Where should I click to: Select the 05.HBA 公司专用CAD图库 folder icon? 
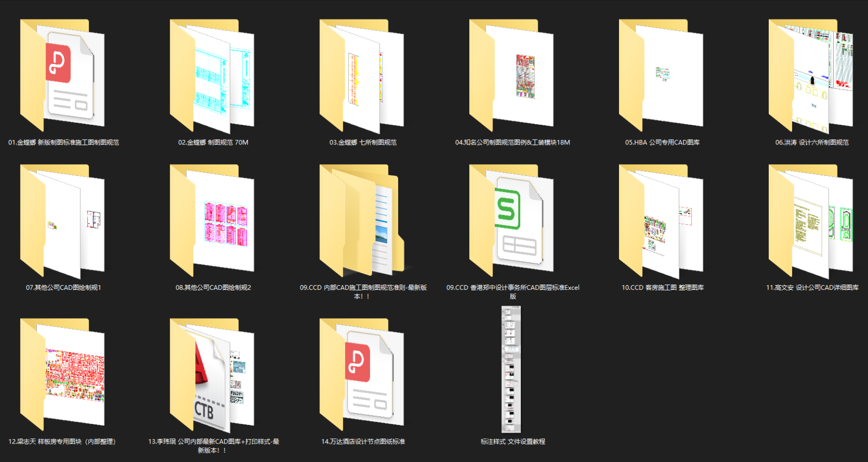661,75
